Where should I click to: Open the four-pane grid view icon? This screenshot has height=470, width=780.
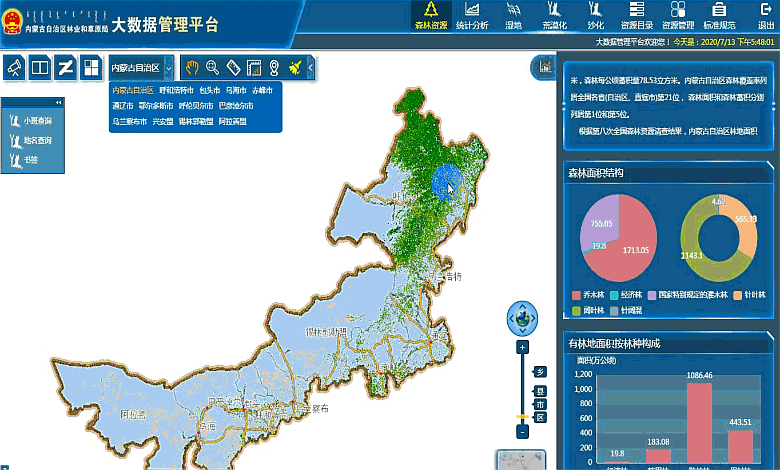click(x=91, y=68)
